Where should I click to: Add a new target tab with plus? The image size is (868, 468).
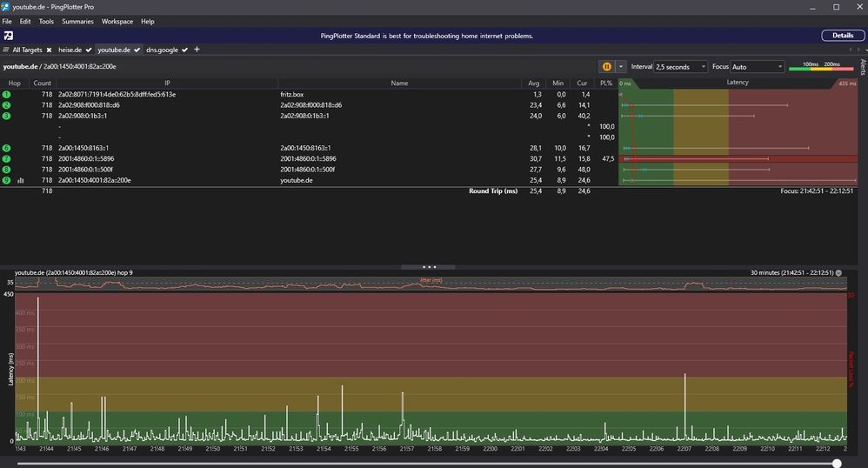pyautogui.click(x=197, y=50)
